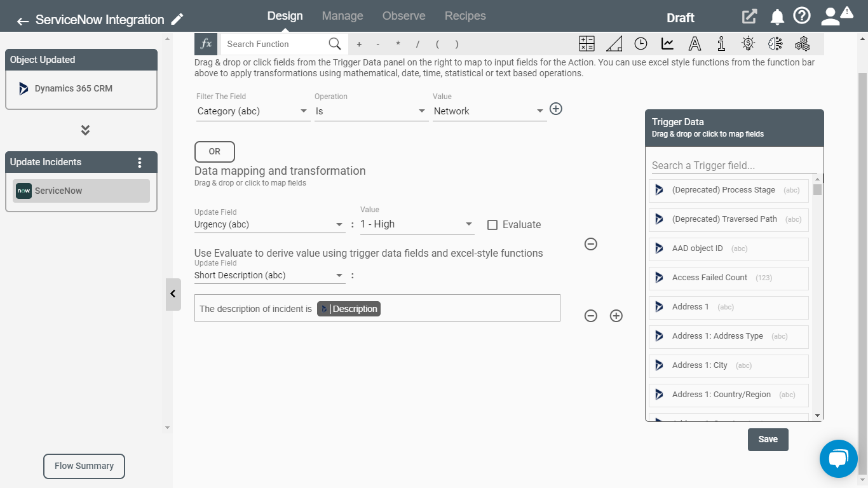Edit flow name with the pencil icon
Screen dimensions: 868x488
coord(177,19)
